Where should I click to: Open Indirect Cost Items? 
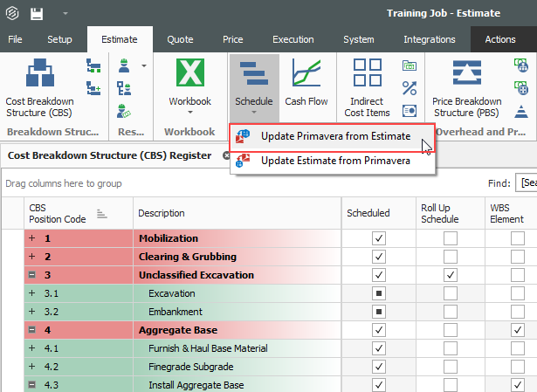[367, 87]
